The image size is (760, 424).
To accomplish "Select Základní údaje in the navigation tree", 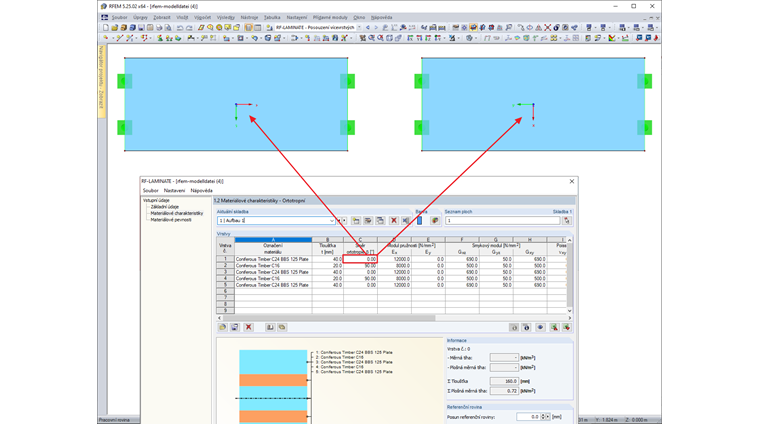I will [x=165, y=207].
